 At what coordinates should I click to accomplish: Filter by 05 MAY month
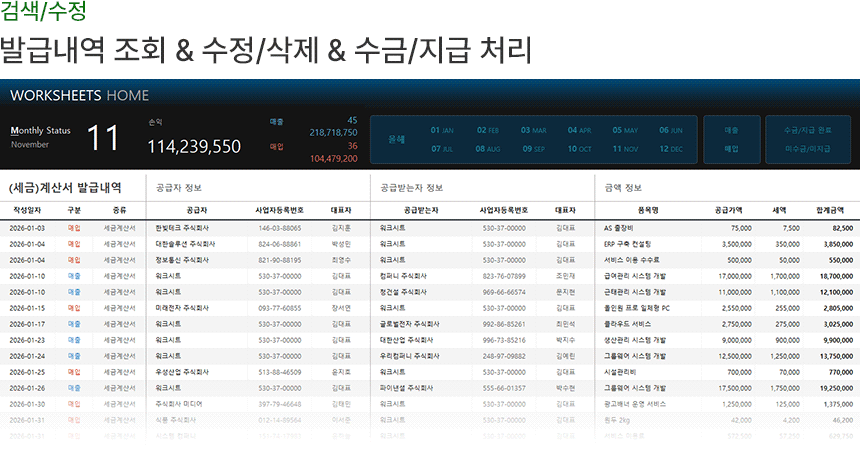pos(624,130)
